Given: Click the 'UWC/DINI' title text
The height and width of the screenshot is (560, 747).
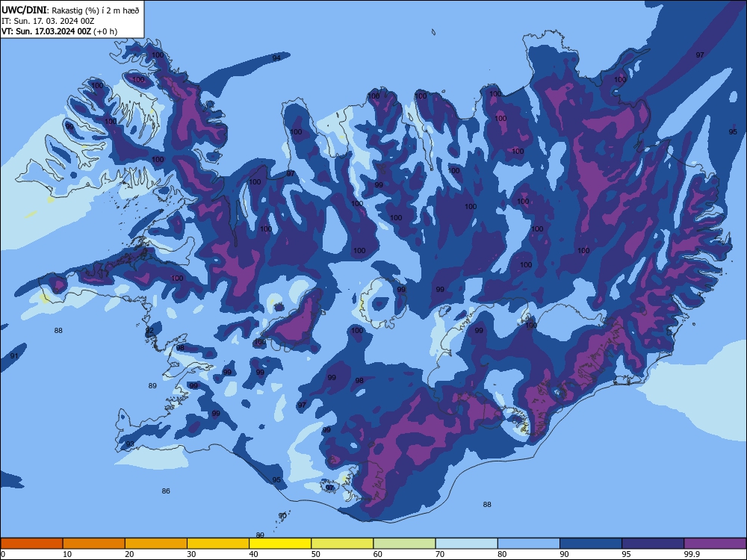Looking at the screenshot, I should (24, 10).
